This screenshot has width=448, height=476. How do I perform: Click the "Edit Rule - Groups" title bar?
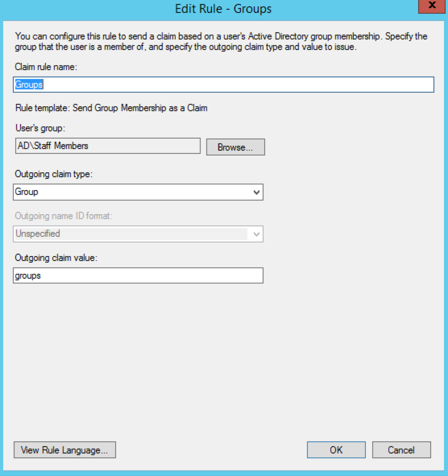click(223, 9)
